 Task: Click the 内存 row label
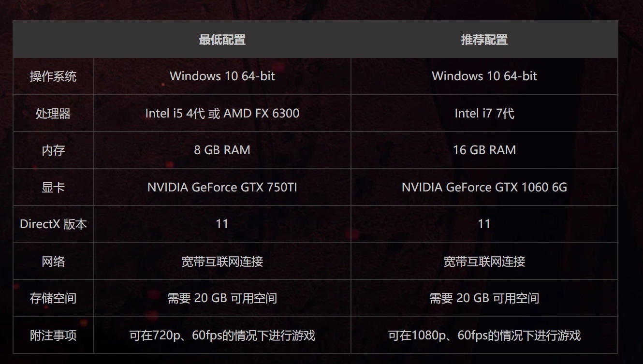click(x=53, y=150)
